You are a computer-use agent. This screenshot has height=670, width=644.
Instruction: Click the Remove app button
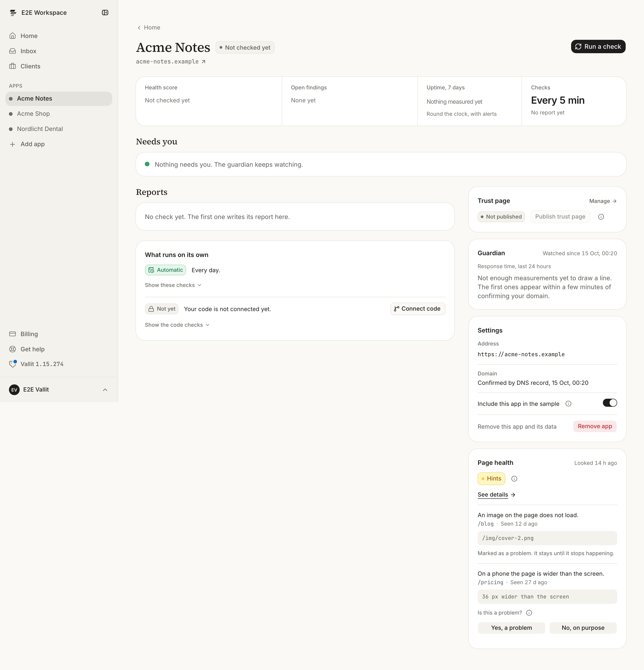tap(595, 426)
